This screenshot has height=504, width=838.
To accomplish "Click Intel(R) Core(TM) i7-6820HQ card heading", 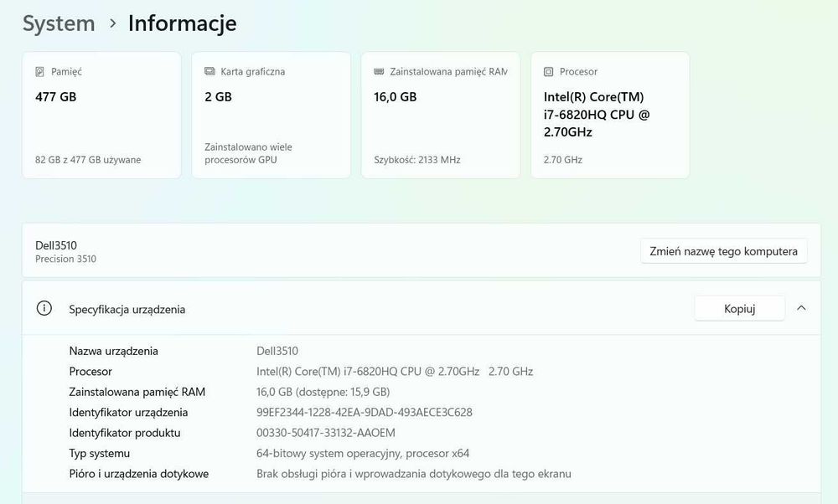I will (x=597, y=114).
